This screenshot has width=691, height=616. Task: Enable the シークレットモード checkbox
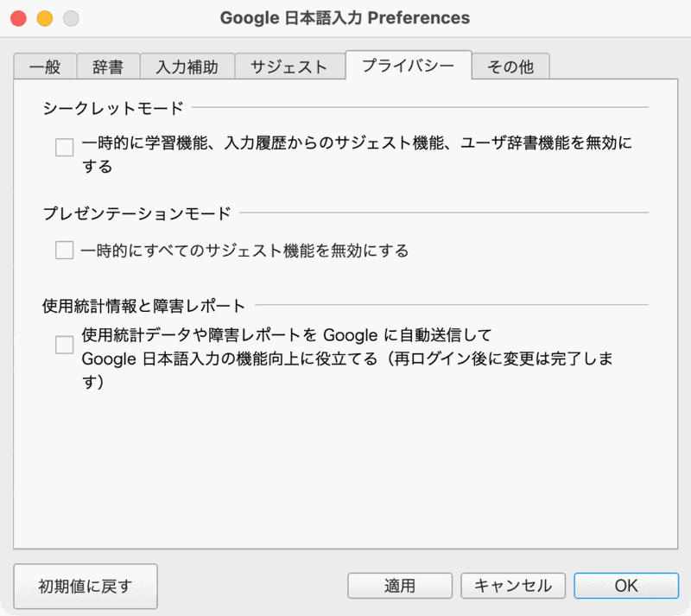(x=64, y=147)
